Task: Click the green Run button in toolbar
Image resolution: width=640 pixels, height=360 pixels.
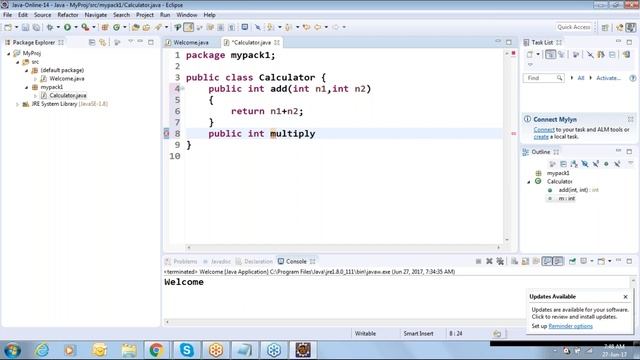Action: [67, 27]
